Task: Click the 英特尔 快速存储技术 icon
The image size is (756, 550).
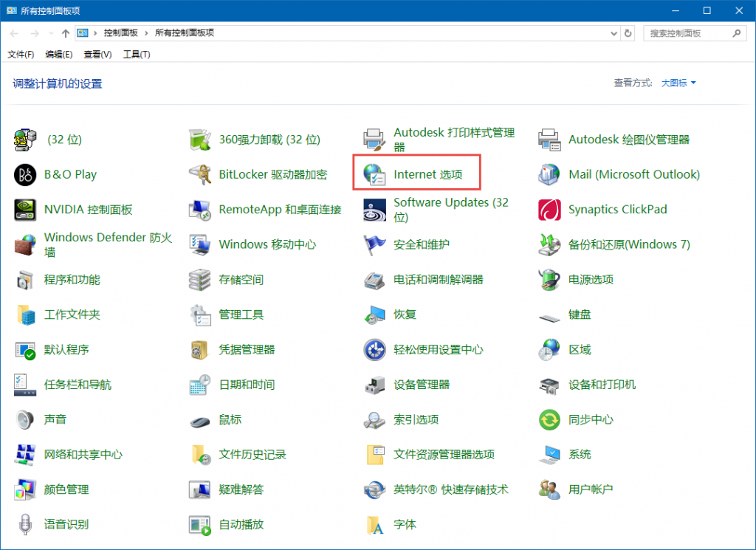Action: (375, 489)
